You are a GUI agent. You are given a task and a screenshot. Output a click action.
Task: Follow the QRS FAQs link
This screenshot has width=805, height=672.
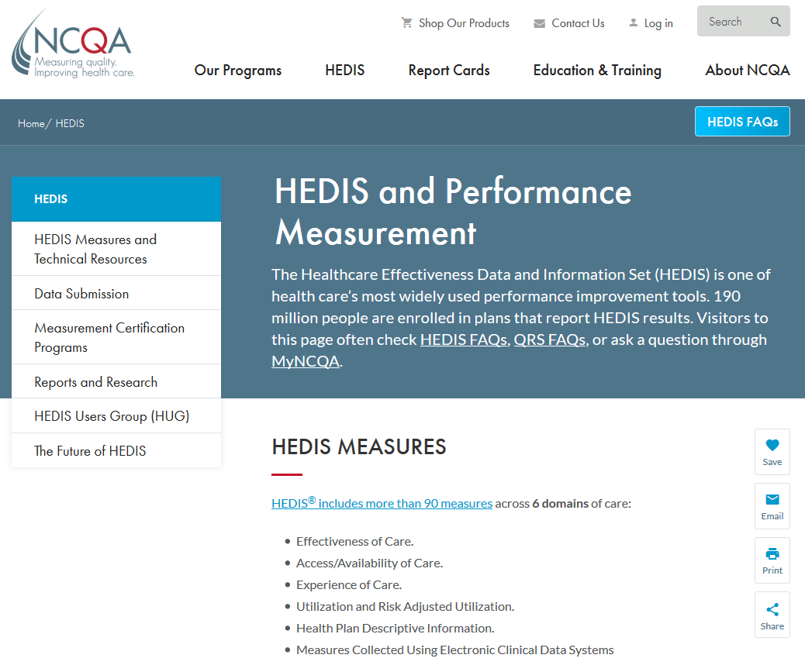[x=549, y=339]
